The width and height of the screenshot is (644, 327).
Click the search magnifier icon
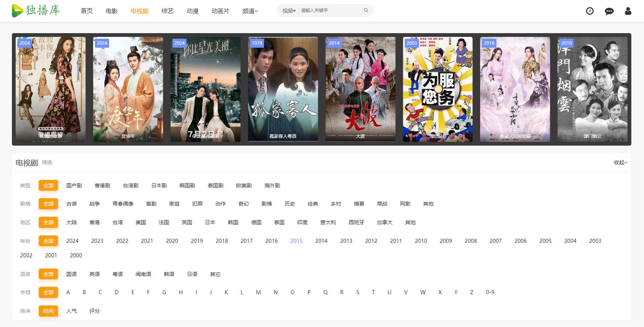(366, 11)
